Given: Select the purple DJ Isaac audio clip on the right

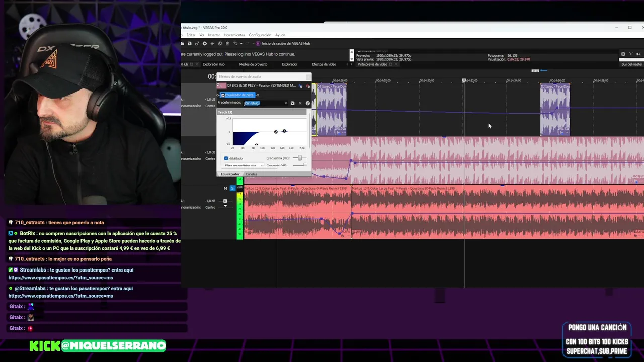Looking at the screenshot, I should click(x=555, y=110).
